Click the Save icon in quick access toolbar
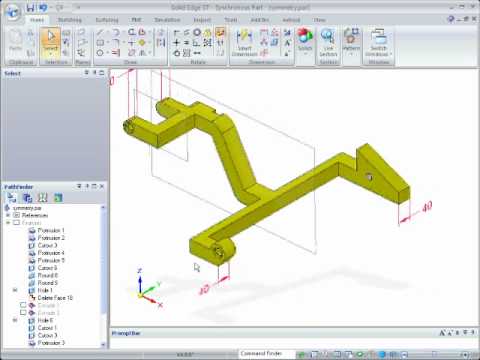 30,7
